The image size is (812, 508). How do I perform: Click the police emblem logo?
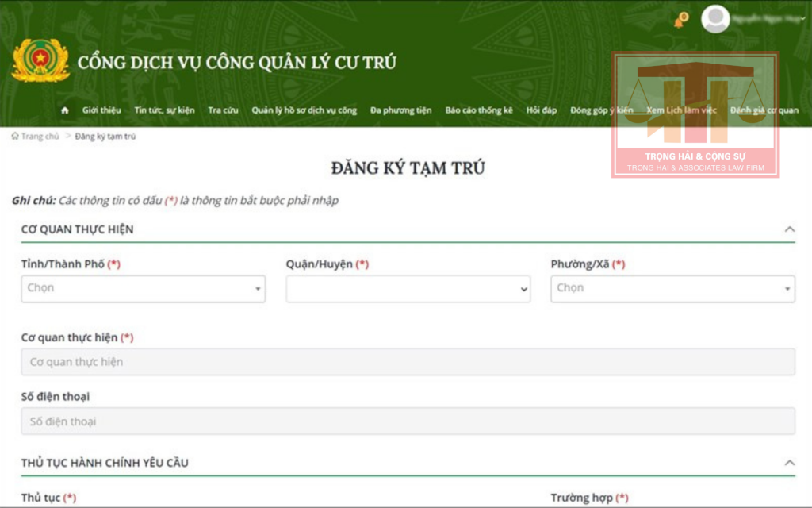(x=40, y=61)
